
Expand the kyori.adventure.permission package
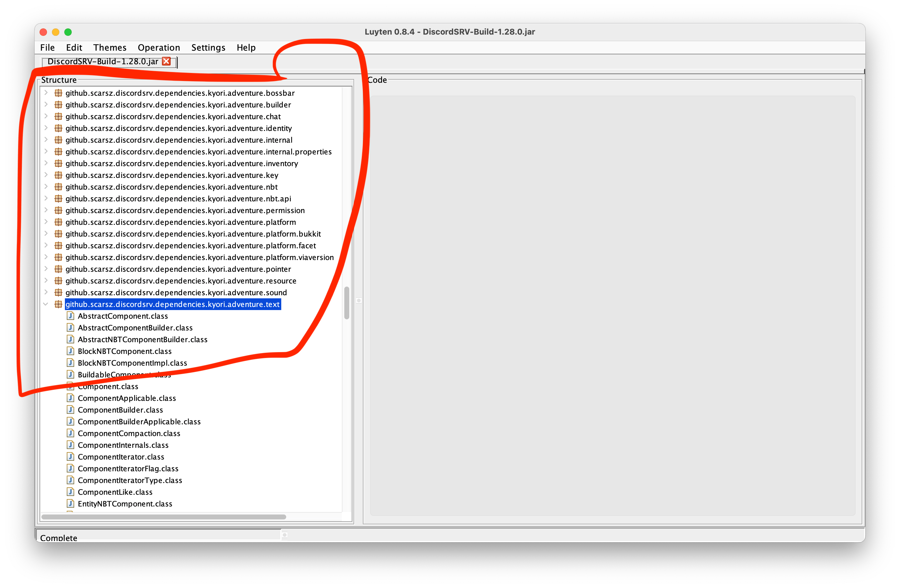point(46,210)
